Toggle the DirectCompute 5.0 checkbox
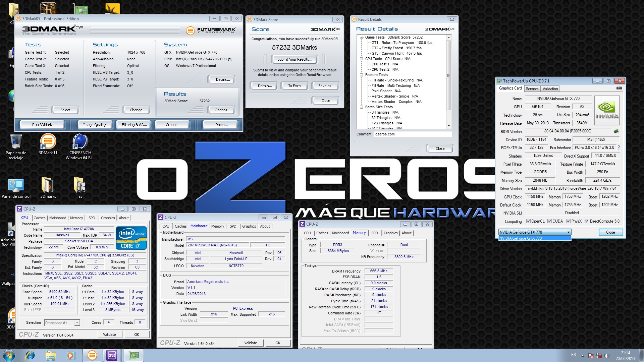Screen dimensions: 644x362 coord(587,221)
